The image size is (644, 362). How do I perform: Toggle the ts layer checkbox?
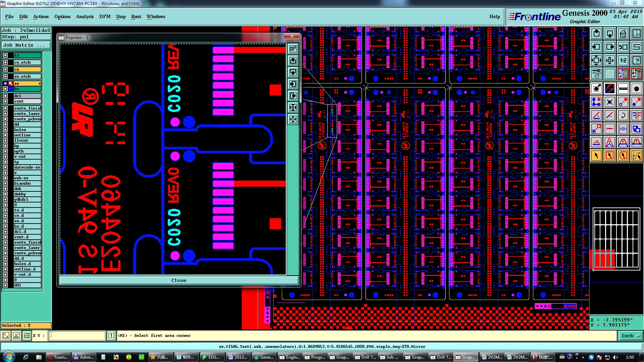[x=5, y=55]
